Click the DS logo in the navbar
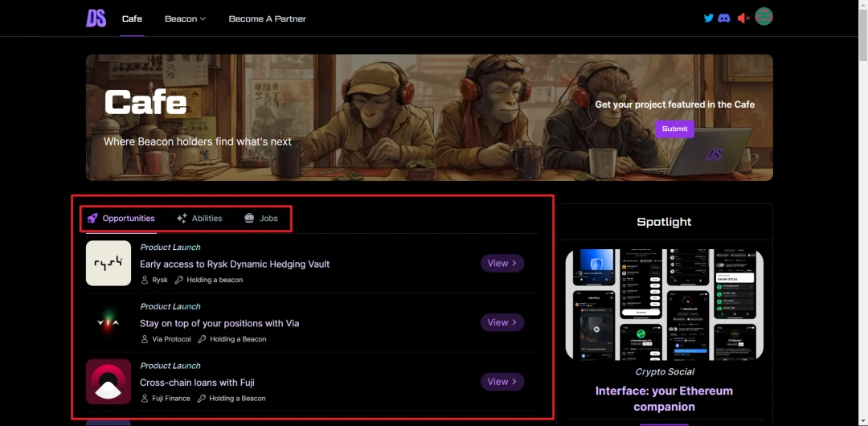 click(96, 18)
